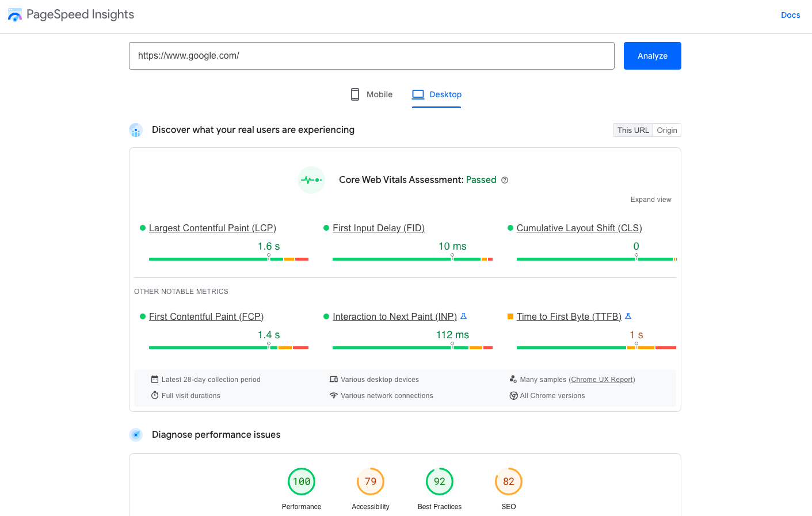This screenshot has height=516, width=812.
Task: Select the Performance score gauge 100
Action: coord(302,481)
